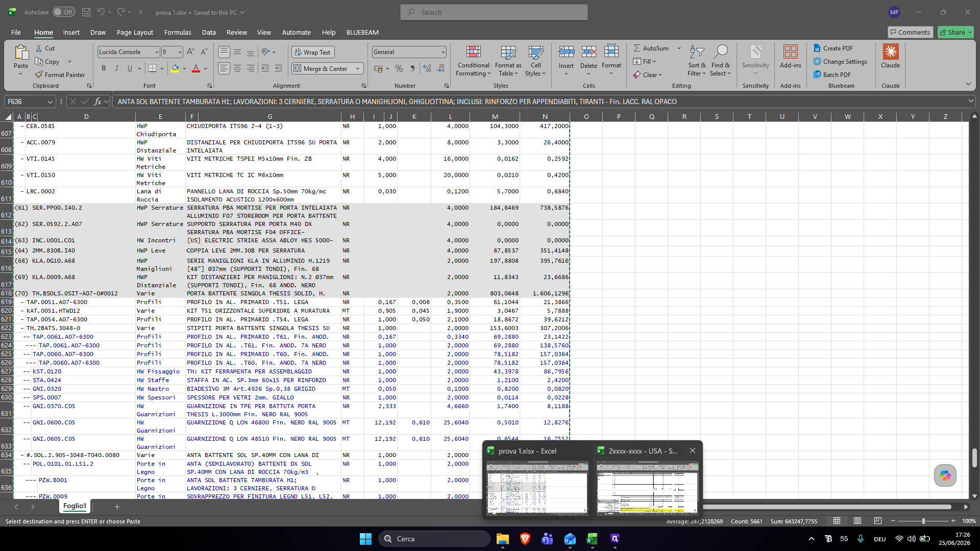Adjust the zoom slider in status bar

tap(923, 521)
